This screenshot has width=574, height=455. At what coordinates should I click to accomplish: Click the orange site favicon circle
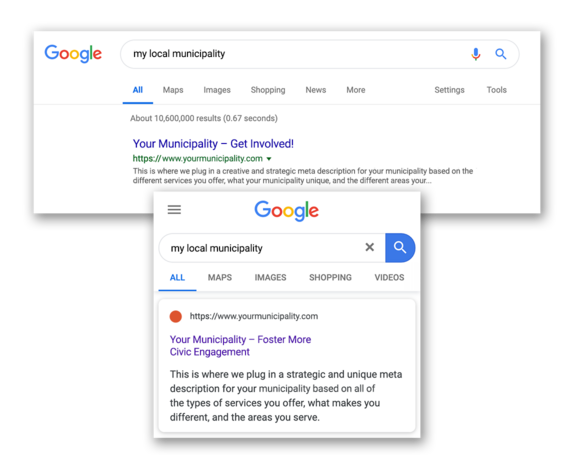coord(176,316)
